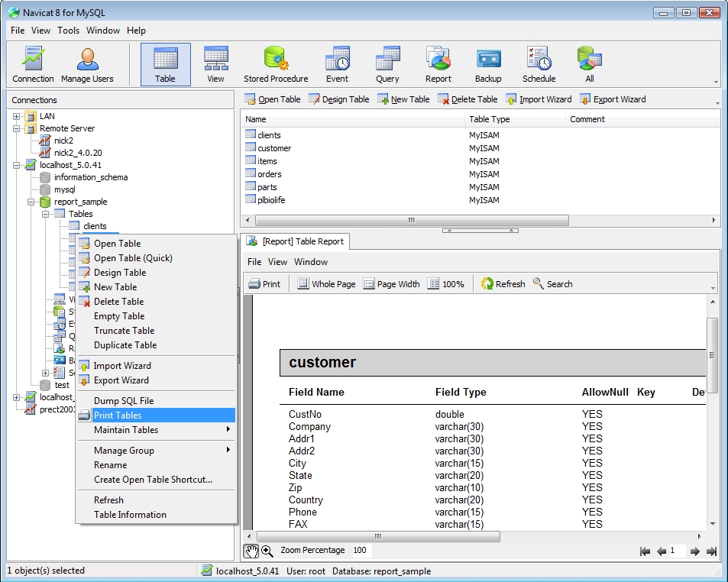Refresh the table report
The height and width of the screenshot is (582, 728).
pos(503,284)
